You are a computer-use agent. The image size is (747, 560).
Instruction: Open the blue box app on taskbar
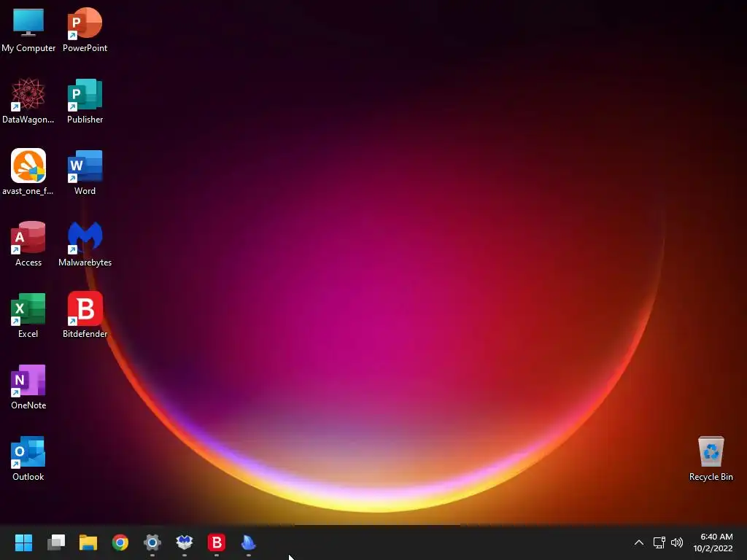point(185,542)
